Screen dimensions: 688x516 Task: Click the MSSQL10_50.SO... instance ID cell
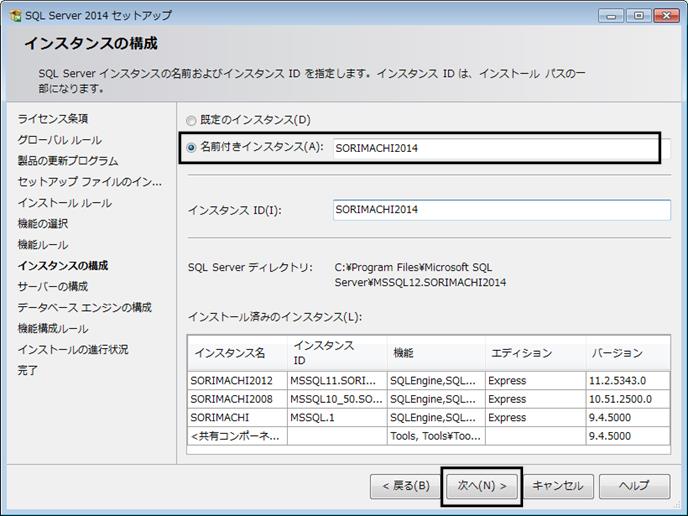pyautogui.click(x=337, y=399)
